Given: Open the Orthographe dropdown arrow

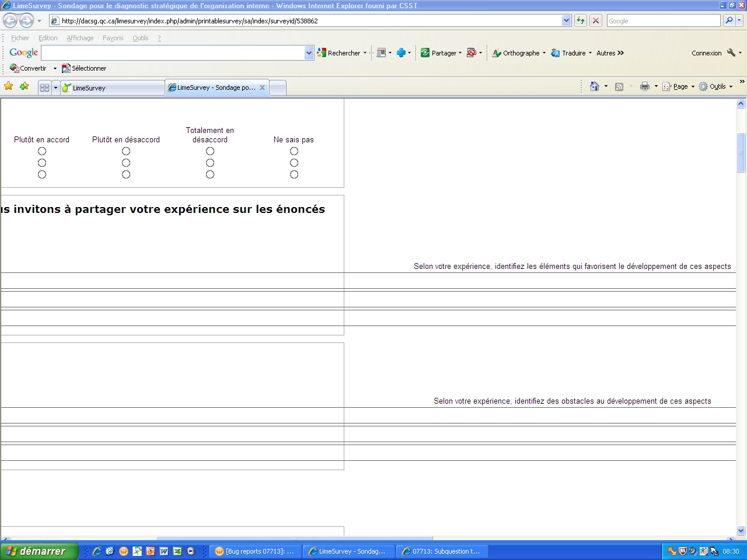Looking at the screenshot, I should pos(544,53).
